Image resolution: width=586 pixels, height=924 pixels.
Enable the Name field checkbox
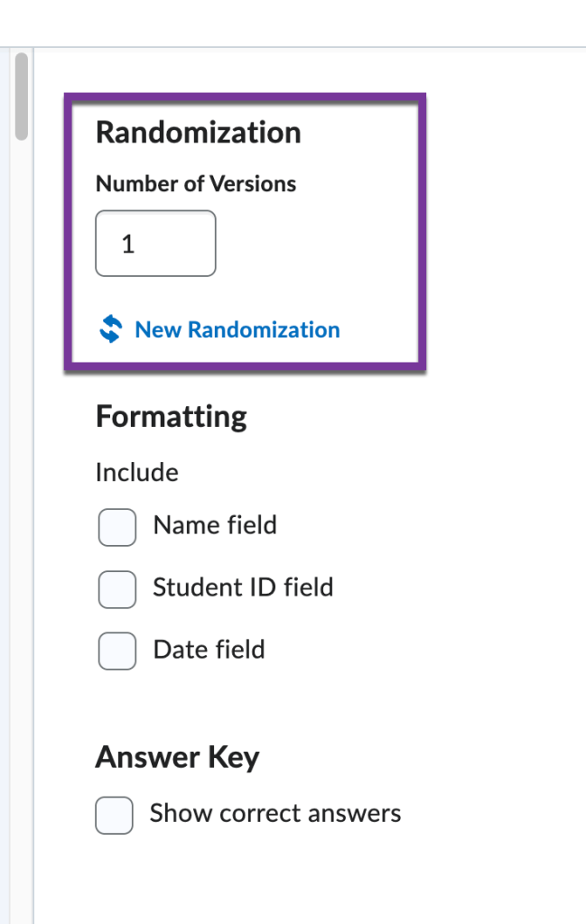pyautogui.click(x=117, y=528)
